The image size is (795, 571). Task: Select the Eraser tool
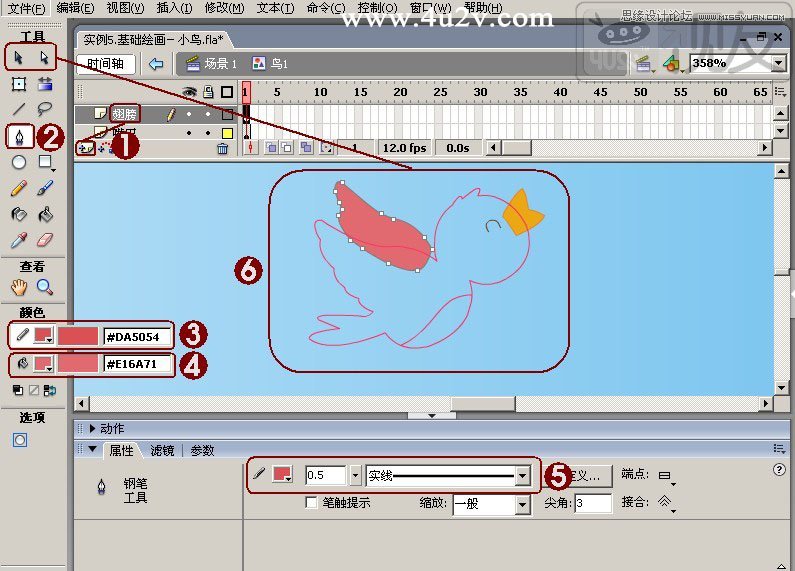pos(45,240)
